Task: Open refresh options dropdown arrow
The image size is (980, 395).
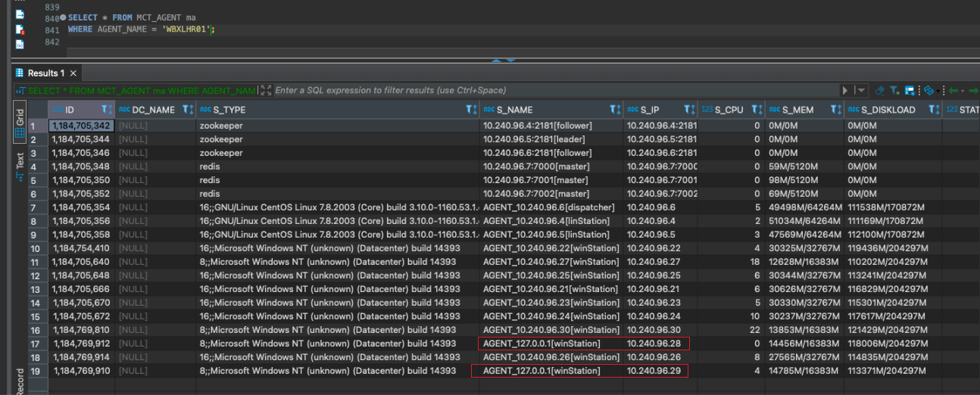Action: tap(938, 91)
